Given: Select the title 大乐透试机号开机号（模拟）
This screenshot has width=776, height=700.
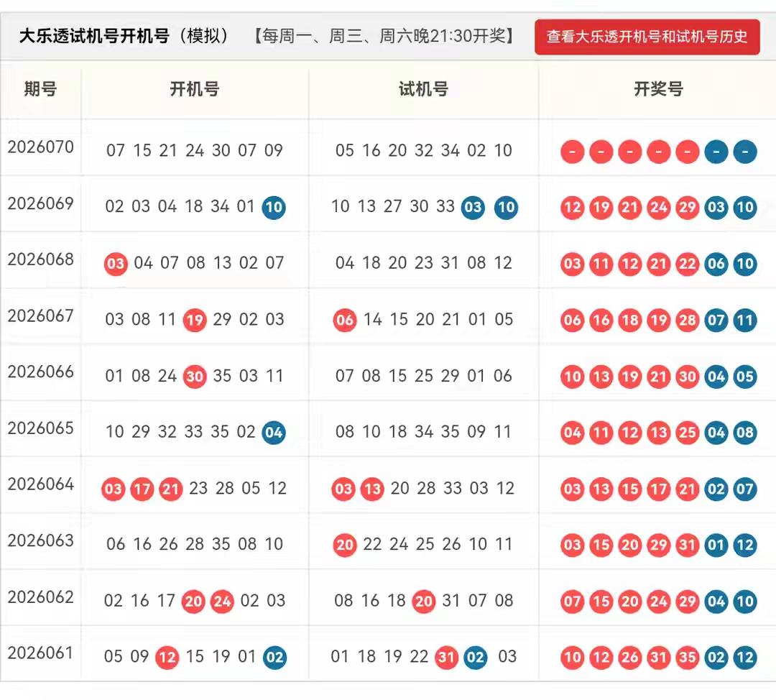Looking at the screenshot, I should [124, 36].
